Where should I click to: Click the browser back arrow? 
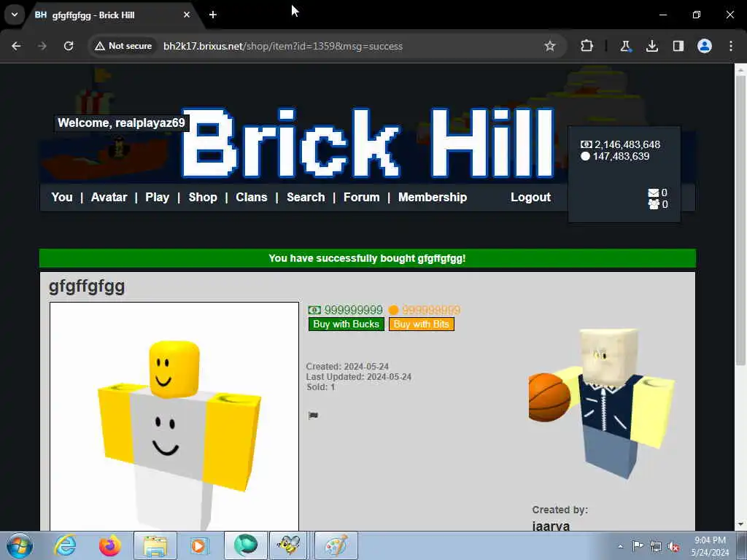click(x=16, y=46)
